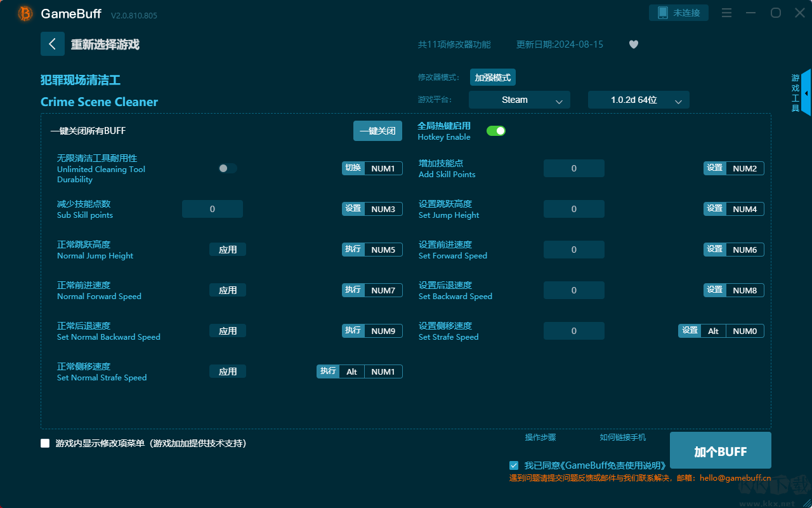Click the 切换 NUM1 hotkey button
Image resolution: width=812 pixels, height=508 pixels.
point(372,168)
